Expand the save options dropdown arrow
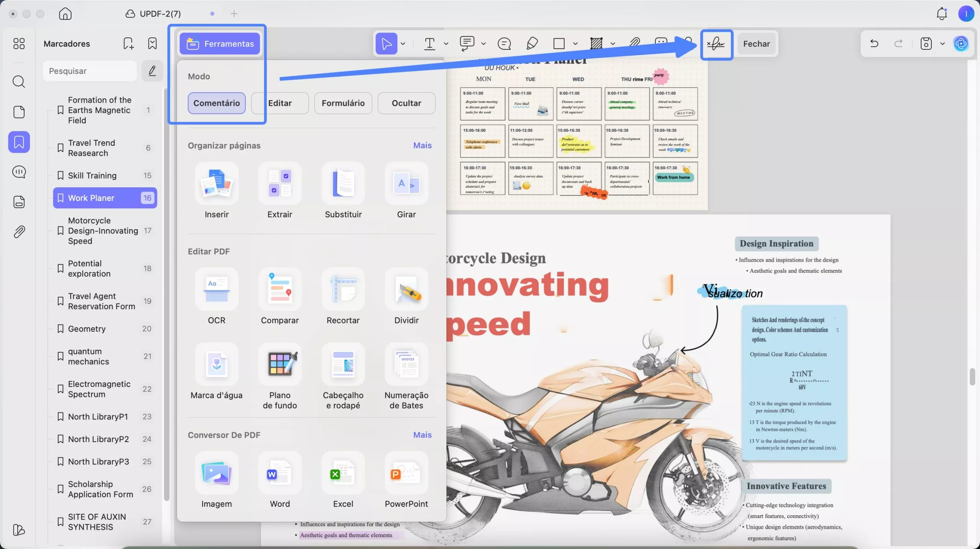980x549 pixels. pyautogui.click(x=942, y=44)
